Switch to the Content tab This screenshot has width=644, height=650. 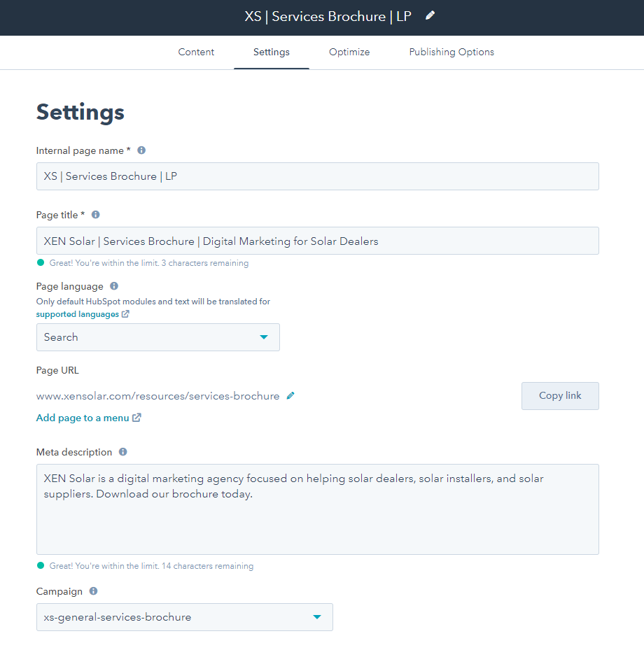click(x=196, y=52)
